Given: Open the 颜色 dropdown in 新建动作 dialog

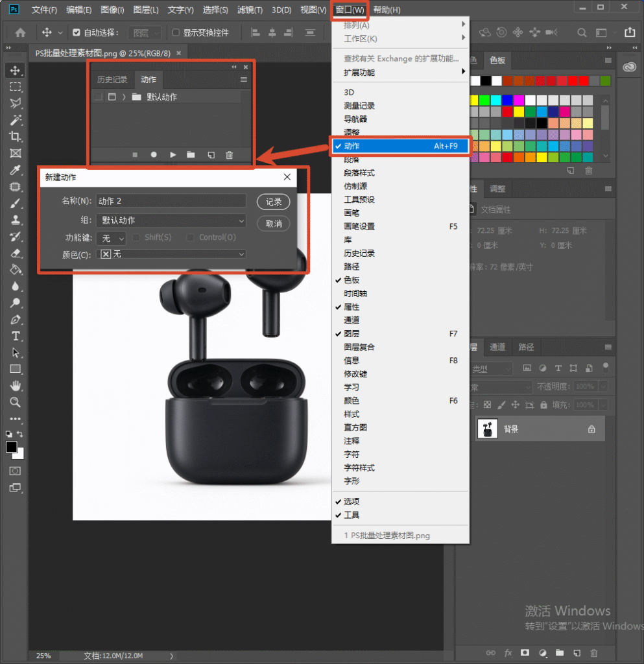Looking at the screenshot, I should click(x=171, y=254).
